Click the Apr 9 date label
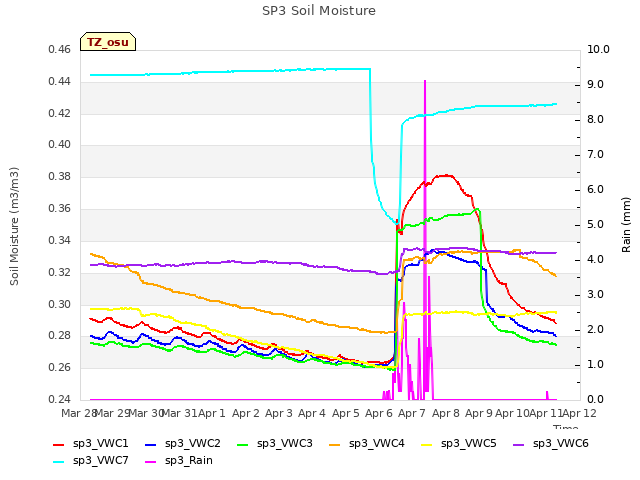The height and width of the screenshot is (480, 640). [x=479, y=413]
